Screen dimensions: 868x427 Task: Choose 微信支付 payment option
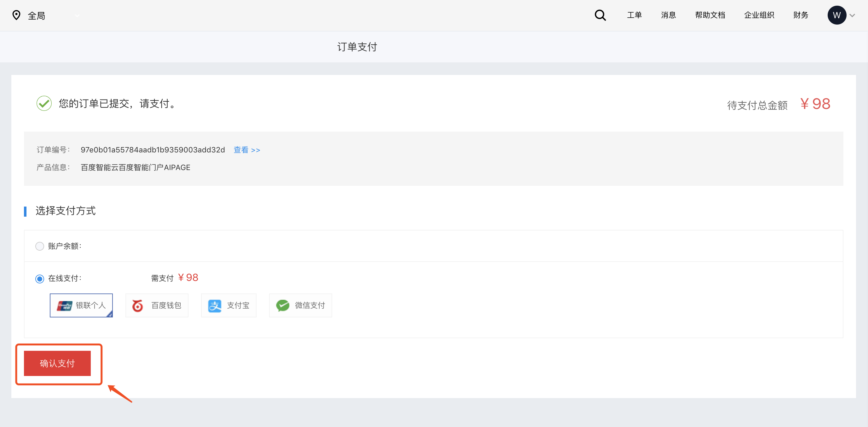[300, 305]
